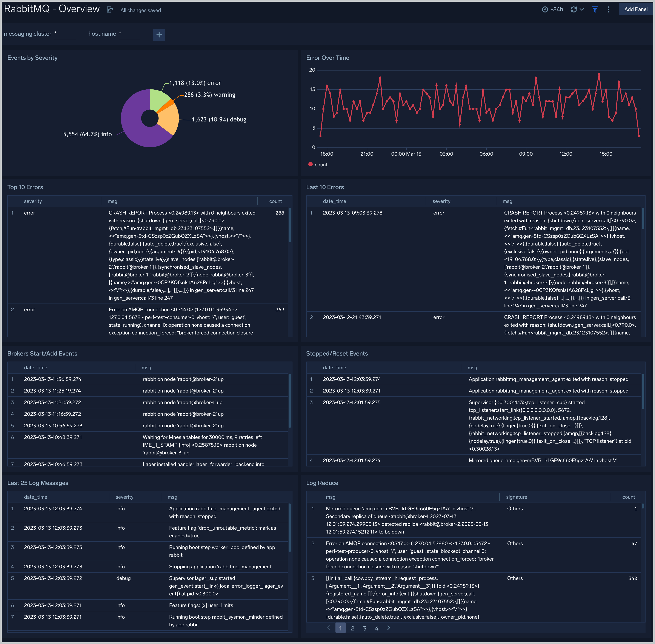Click timestamp 2023-03-13-09:03:39.278 in Last 10 Errors
Image resolution: width=655 pixels, height=644 pixels.
pos(352,213)
